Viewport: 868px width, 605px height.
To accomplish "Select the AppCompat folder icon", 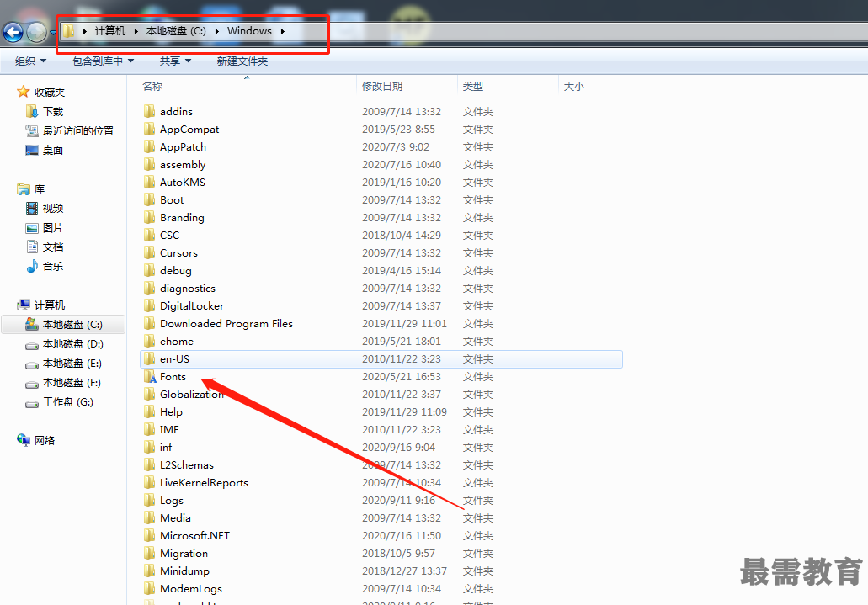I will pyautogui.click(x=149, y=129).
